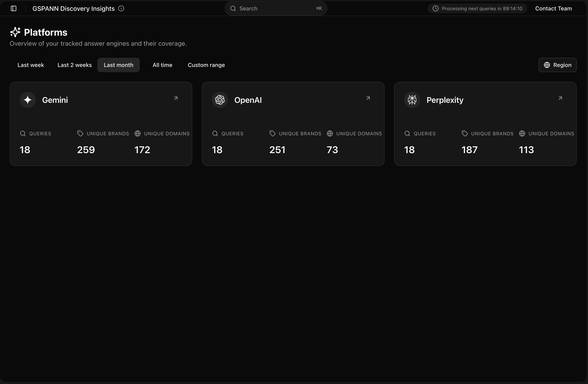
Task: Switch to All time range
Action: [x=163, y=65]
